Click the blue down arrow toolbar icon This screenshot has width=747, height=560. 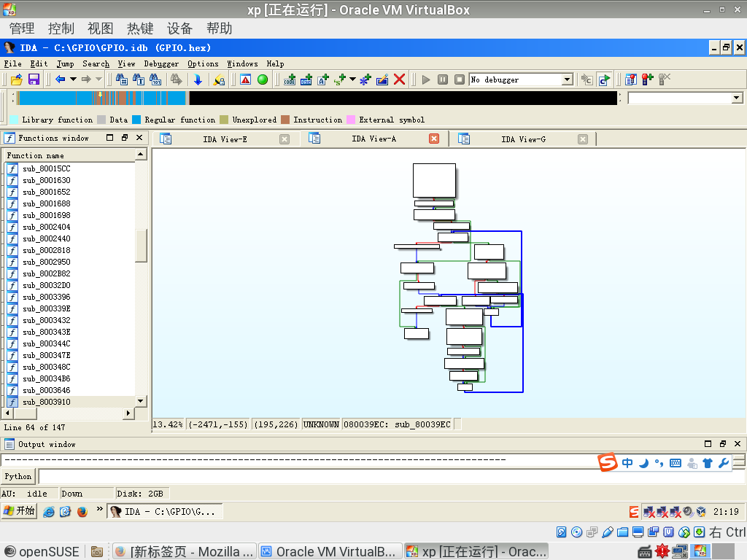click(x=198, y=79)
